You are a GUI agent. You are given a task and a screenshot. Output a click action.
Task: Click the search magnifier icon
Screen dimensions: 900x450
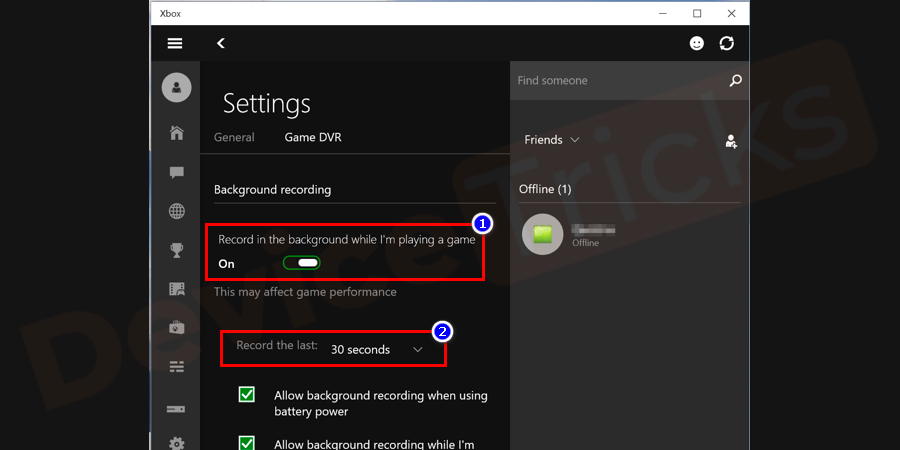[735, 80]
